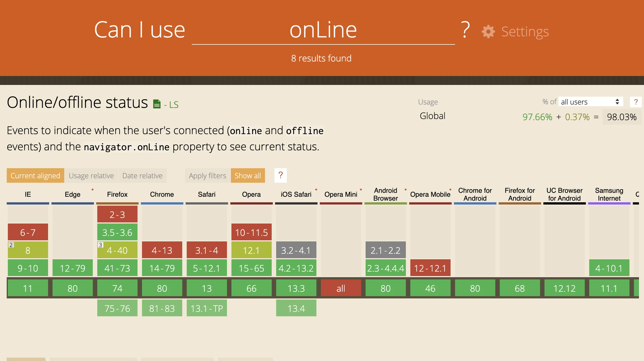Screen dimensions: 644x361
Task: Click the iOS Safari column header
Action: pos(296,194)
